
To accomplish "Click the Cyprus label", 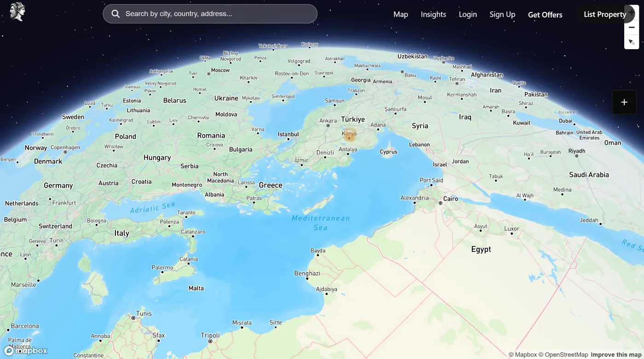I will pos(388,152).
